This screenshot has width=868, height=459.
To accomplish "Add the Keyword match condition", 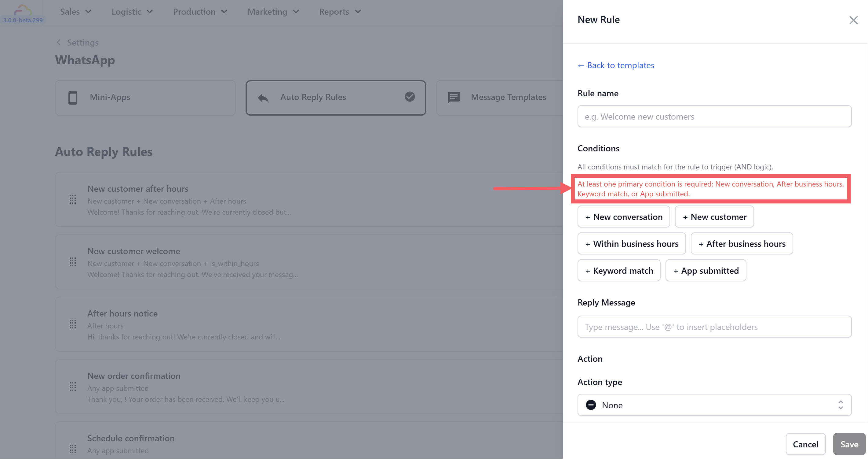I will coord(619,271).
